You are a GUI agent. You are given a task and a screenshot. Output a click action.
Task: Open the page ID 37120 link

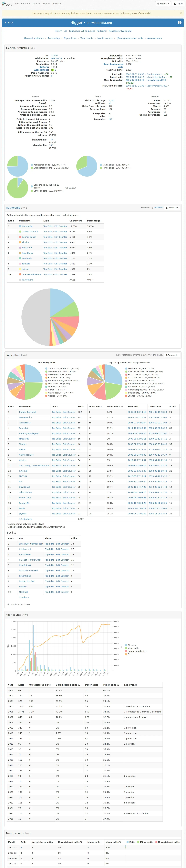point(54,56)
